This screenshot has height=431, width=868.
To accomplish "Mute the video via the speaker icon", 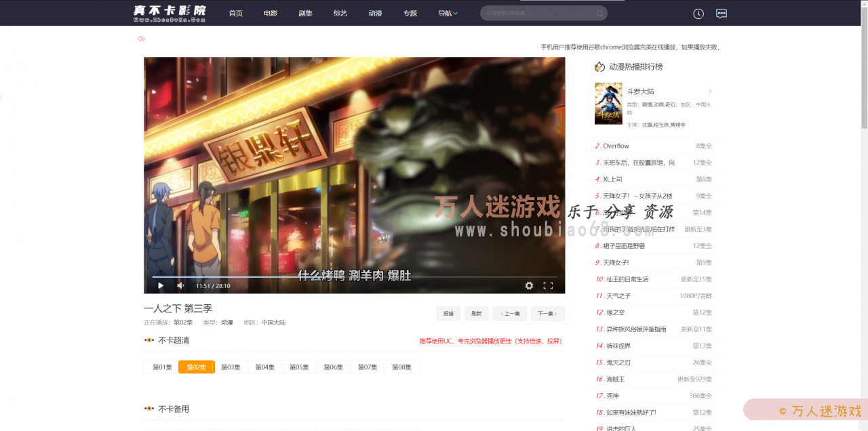I will click(x=180, y=286).
